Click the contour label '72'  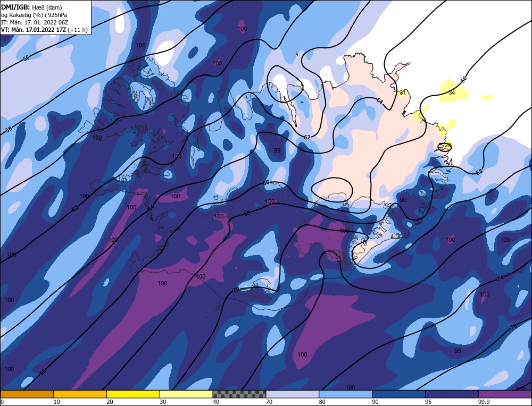coord(338,259)
